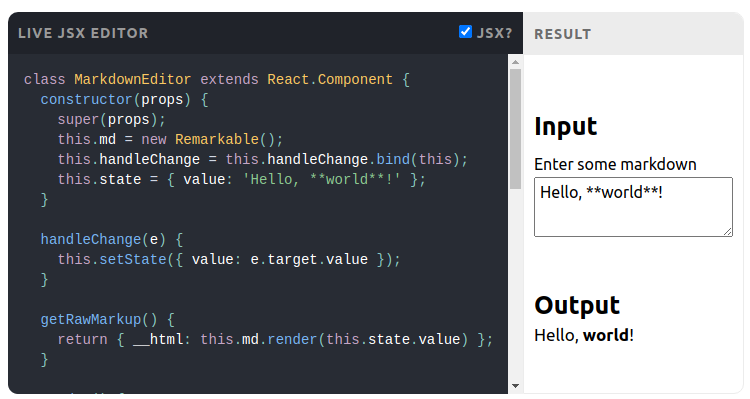Click the 'this.setState' code line
This screenshot has width=750, height=399.
(229, 259)
